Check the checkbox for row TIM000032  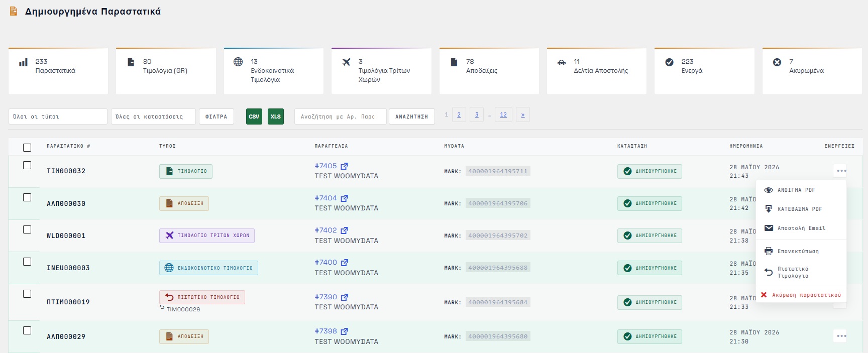(27, 165)
